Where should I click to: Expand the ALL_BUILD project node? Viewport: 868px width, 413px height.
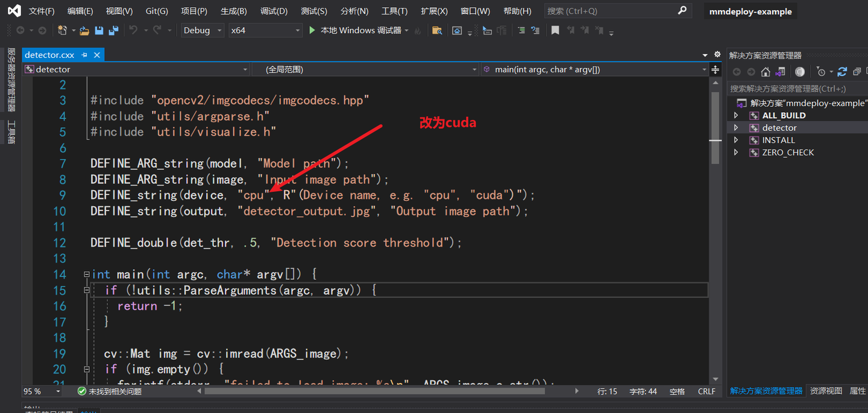736,115
